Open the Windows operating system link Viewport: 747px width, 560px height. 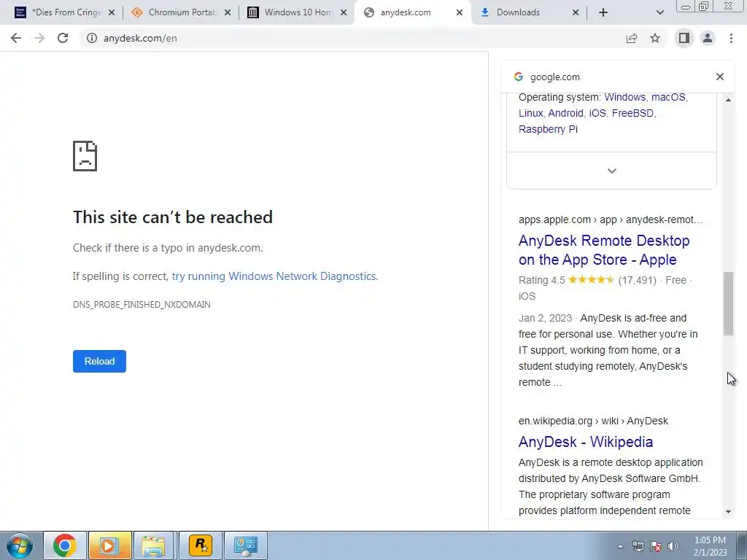(624, 97)
